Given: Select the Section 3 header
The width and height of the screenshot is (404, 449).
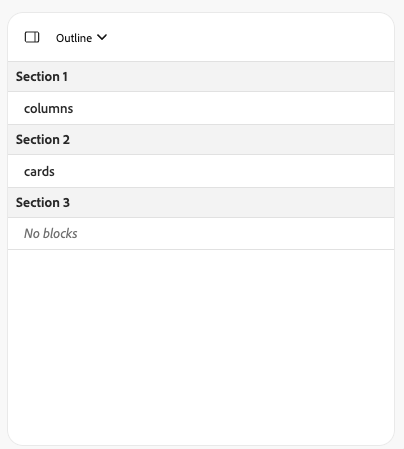Looking at the screenshot, I should click(201, 203).
